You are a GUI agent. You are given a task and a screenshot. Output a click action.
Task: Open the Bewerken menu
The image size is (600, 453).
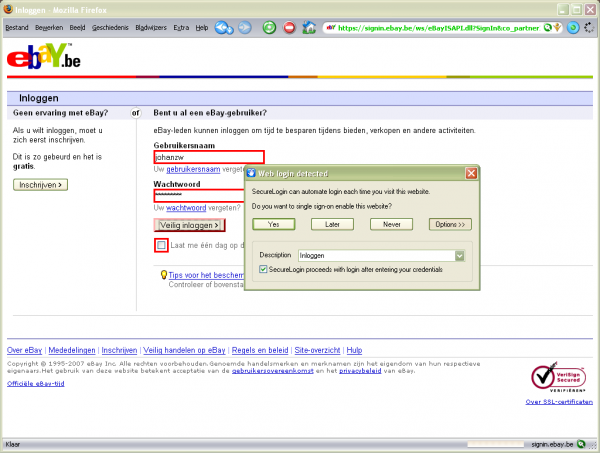point(49,28)
